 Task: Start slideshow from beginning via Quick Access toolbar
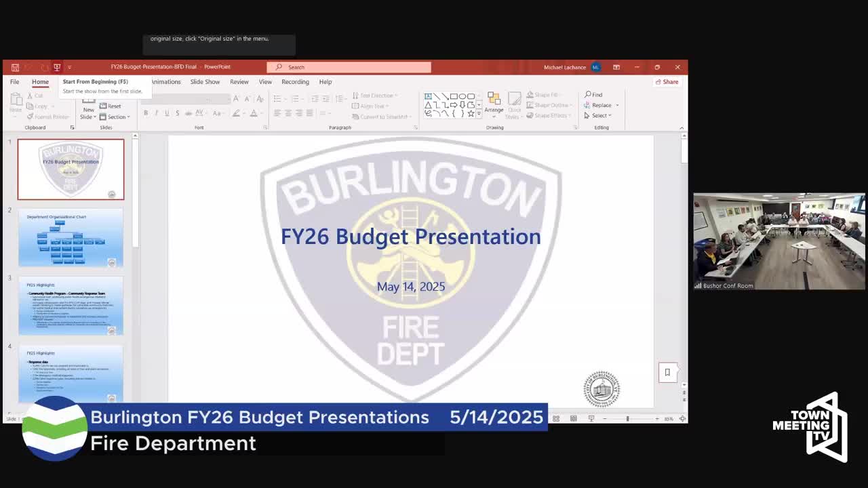pyautogui.click(x=56, y=67)
